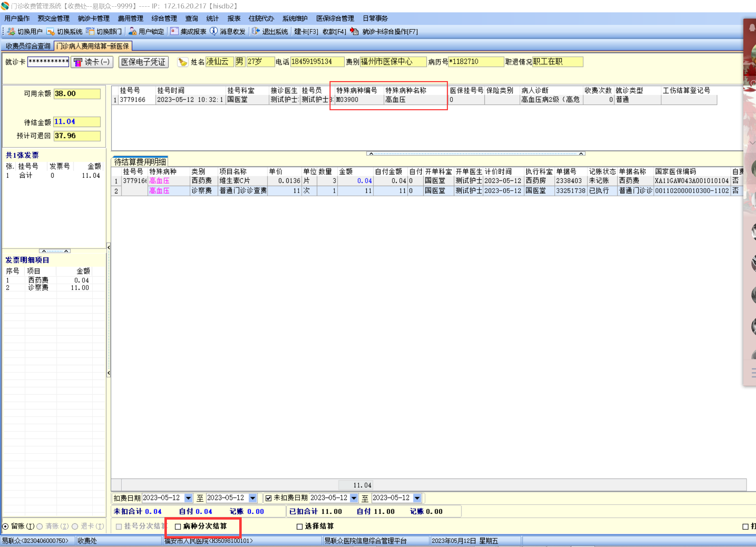Open 集成报表 report icon

point(174,32)
